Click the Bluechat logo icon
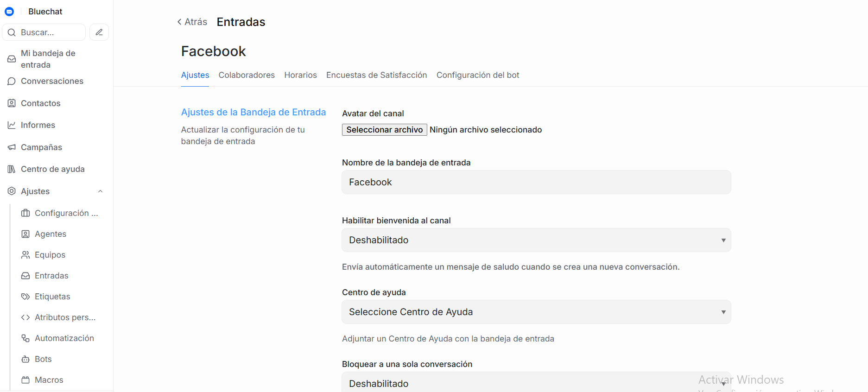 [x=9, y=12]
